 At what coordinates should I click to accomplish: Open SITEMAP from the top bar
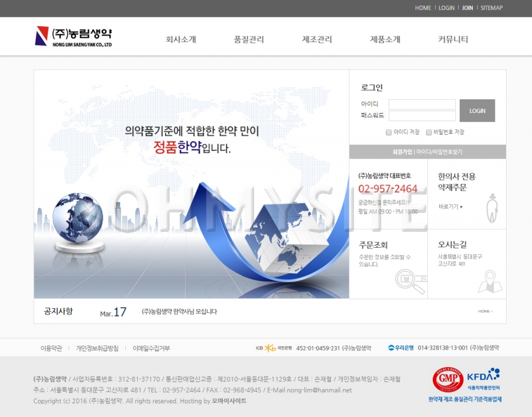point(491,8)
